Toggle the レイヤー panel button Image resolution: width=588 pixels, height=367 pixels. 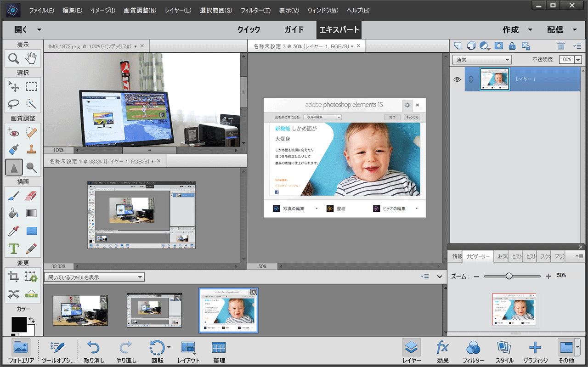click(412, 351)
